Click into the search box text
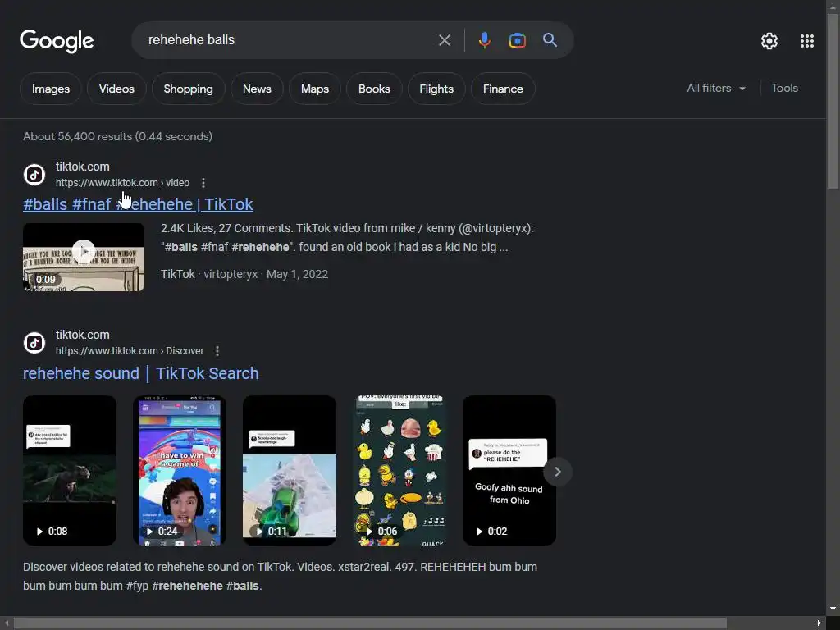 (191, 40)
